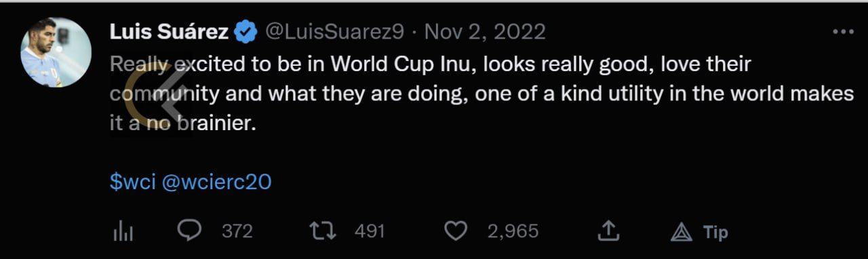This screenshot has height=259, width=868.
Task: Visit the @LuisSuarez9 handle
Action: pos(334,31)
